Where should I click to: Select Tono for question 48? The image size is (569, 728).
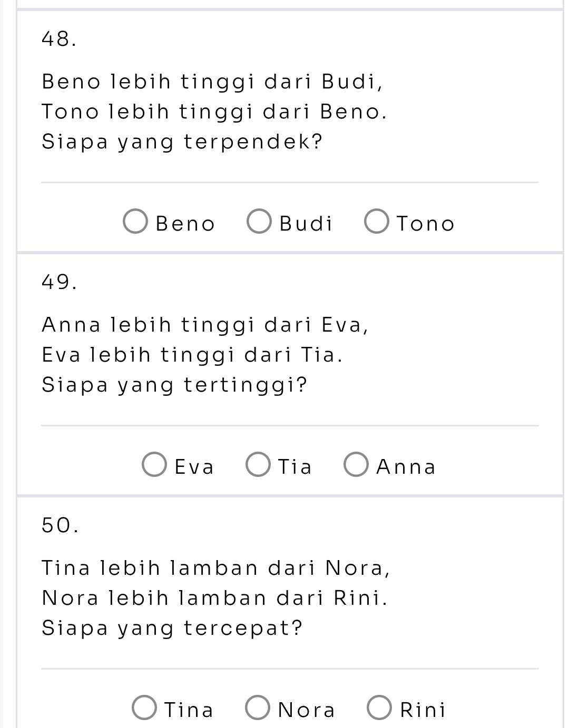[377, 222]
